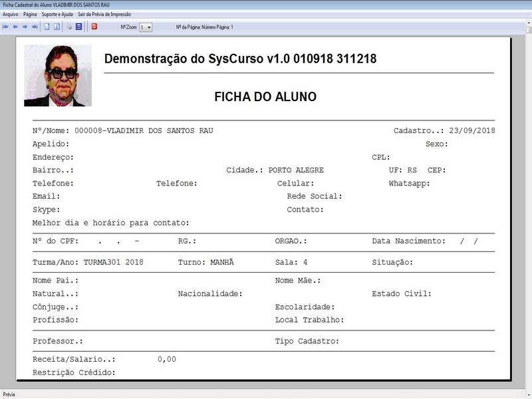532x399 pixels.
Task: Select single page view icon
Action: [x=47, y=27]
